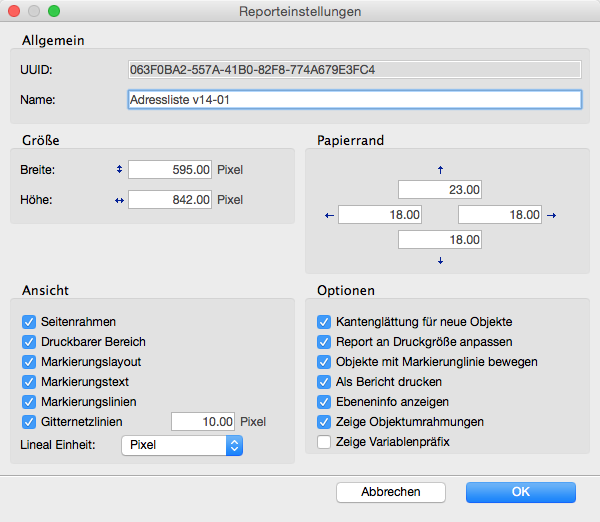Image resolution: width=600 pixels, height=522 pixels.
Task: Toggle Gitternetzlinien checkbox
Action: pos(28,421)
